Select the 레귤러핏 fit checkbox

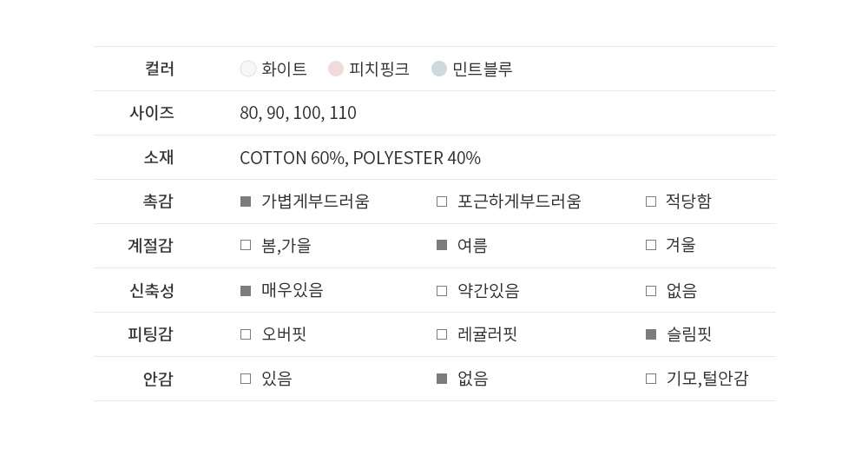[x=442, y=334]
